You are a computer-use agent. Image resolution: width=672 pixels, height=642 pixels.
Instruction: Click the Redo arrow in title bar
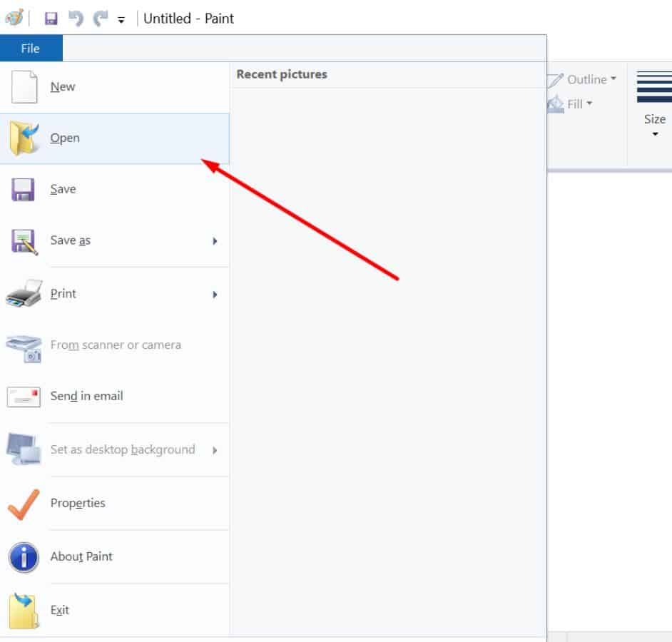pos(100,19)
